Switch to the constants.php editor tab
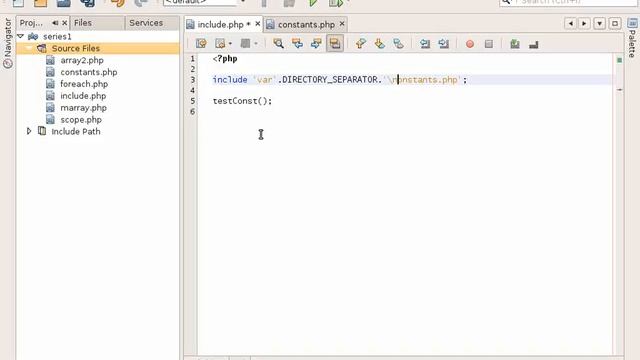Image resolution: width=640 pixels, height=360 pixels. coord(306,24)
